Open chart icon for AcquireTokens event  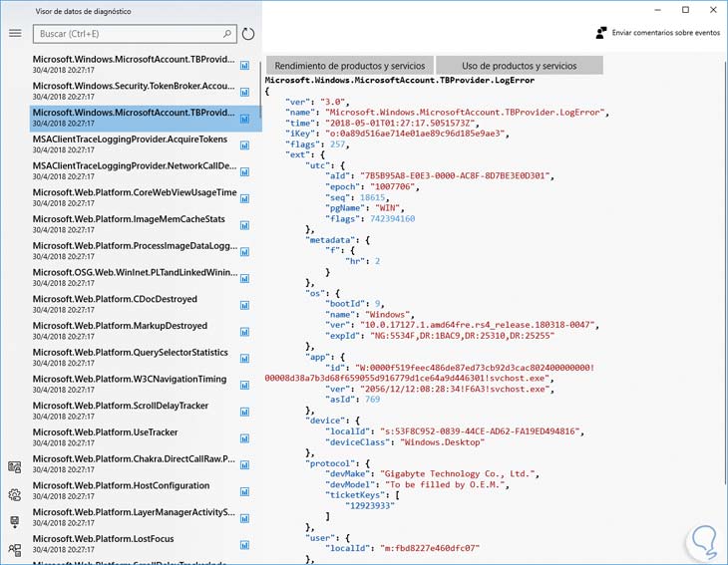coord(244,145)
